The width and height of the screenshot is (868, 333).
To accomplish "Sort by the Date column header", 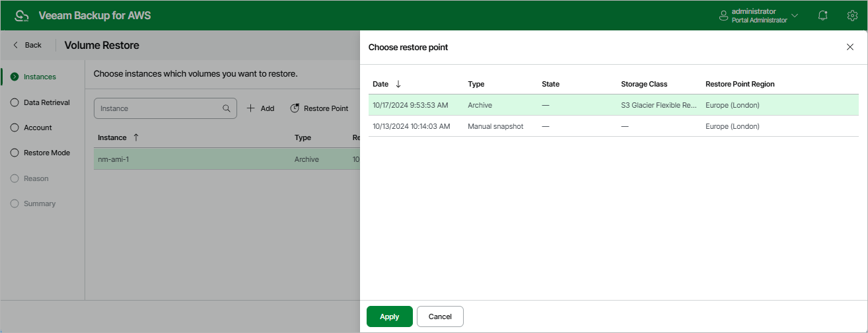I will pyautogui.click(x=380, y=84).
